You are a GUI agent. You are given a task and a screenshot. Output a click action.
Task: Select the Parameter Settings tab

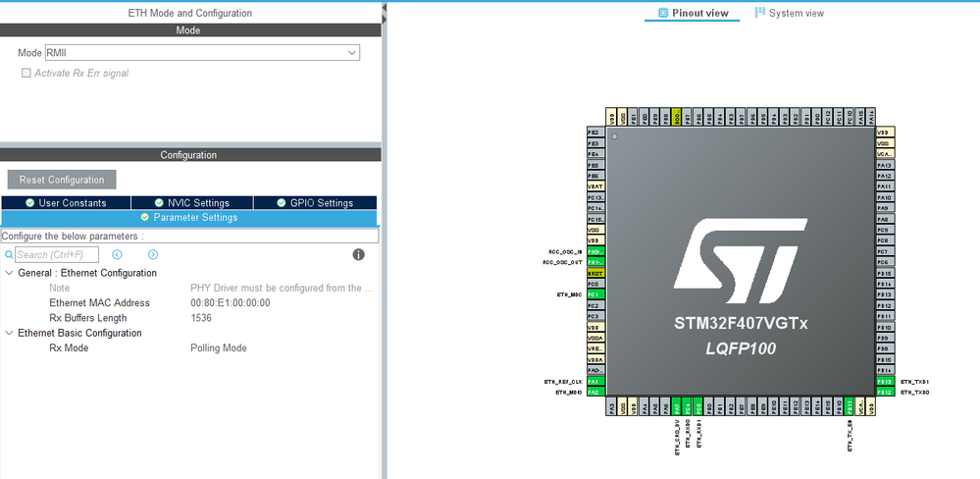188,218
